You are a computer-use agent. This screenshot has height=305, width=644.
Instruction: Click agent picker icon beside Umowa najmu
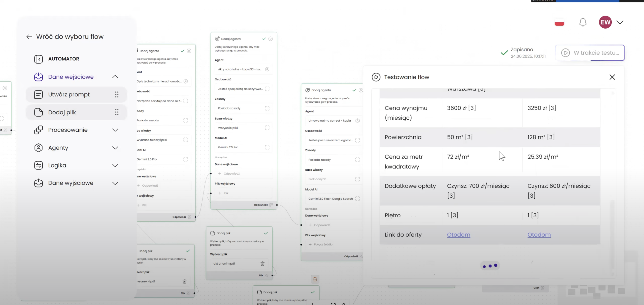(357, 121)
